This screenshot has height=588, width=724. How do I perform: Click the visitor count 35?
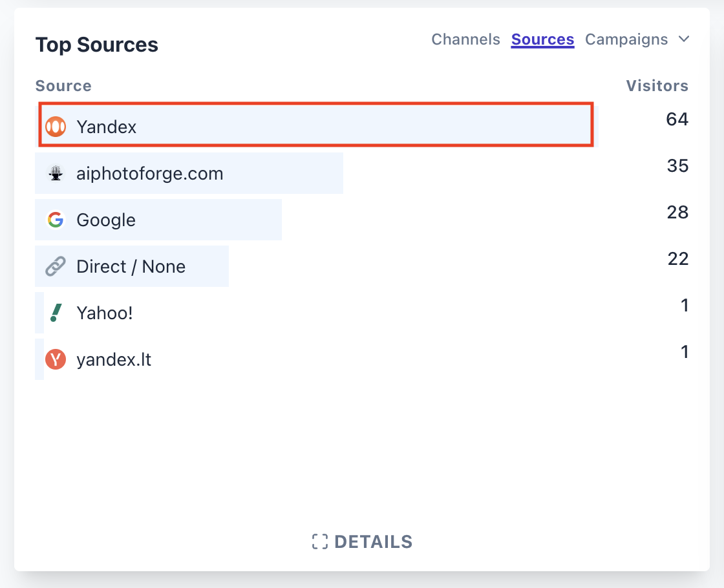click(x=677, y=165)
